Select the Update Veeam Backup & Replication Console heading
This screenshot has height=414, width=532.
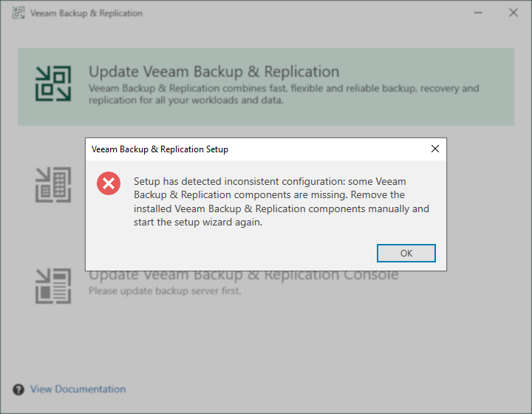point(244,276)
